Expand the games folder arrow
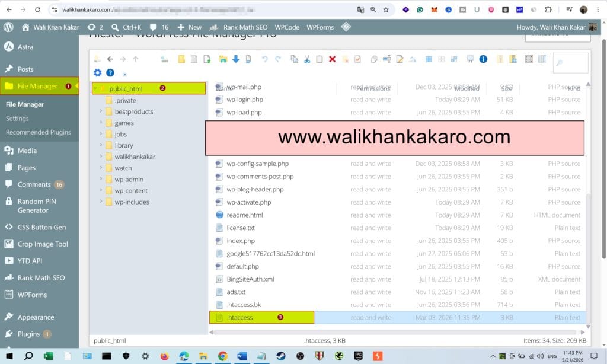The image size is (607, 364). point(101,122)
